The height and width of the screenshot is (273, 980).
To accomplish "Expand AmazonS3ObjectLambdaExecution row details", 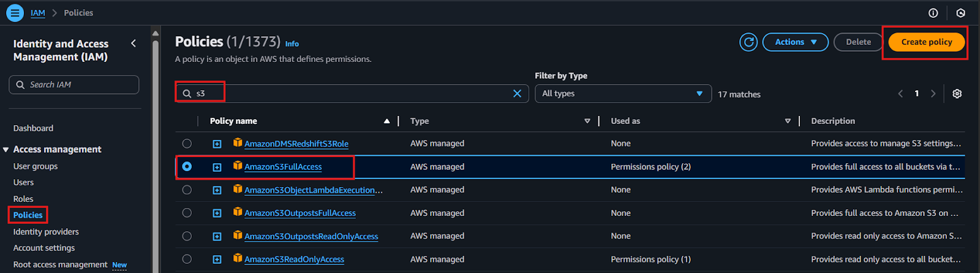I will tap(217, 190).
